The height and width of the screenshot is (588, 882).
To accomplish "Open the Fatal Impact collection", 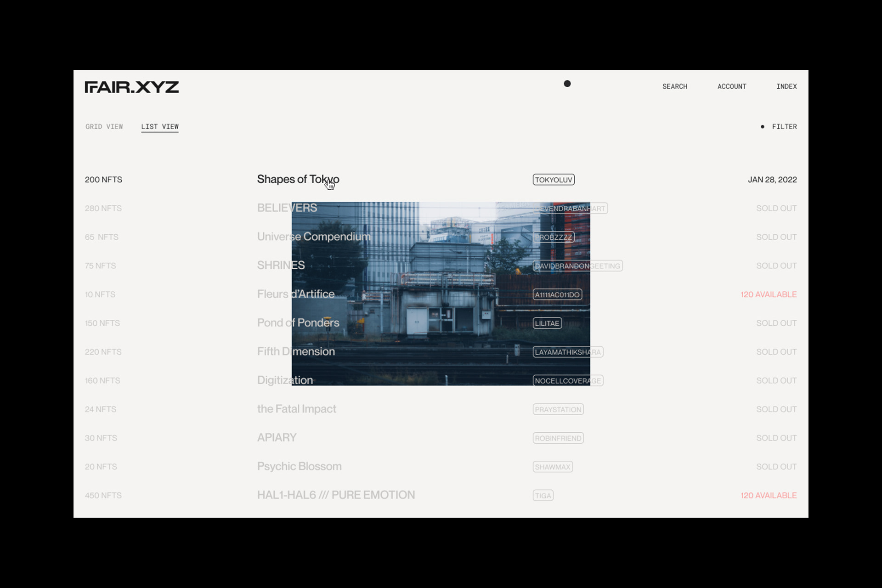I will [x=297, y=409].
